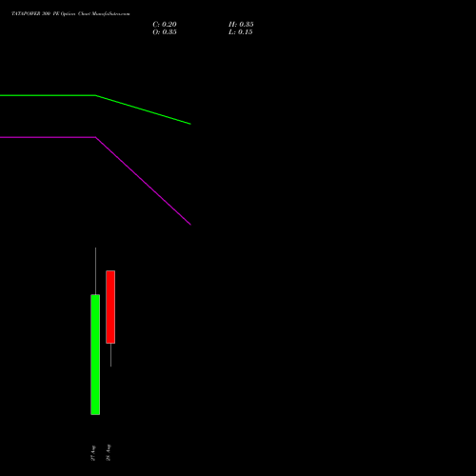Select the open value O: 0.35

(x=165, y=32)
